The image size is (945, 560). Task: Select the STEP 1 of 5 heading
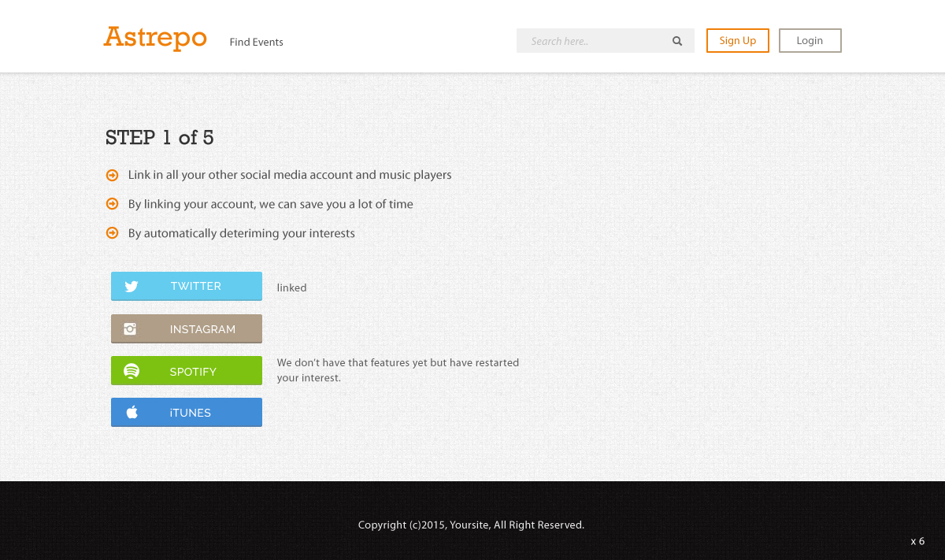click(160, 138)
